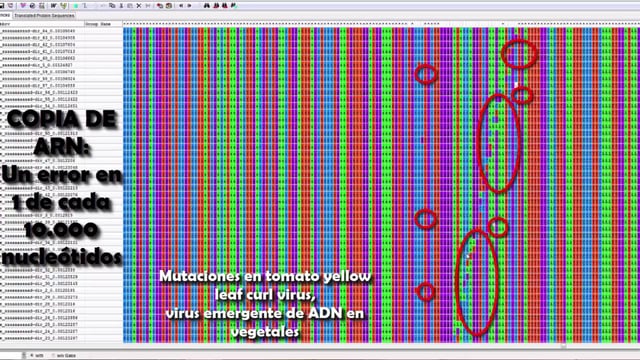640x360 pixels.
Task: Click the Group Name column header
Action: tap(98, 24)
